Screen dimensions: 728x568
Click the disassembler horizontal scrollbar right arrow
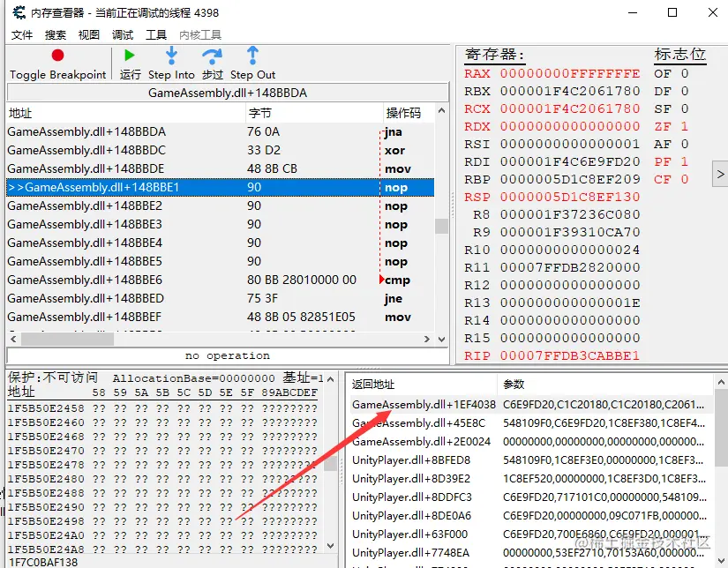coord(427,340)
